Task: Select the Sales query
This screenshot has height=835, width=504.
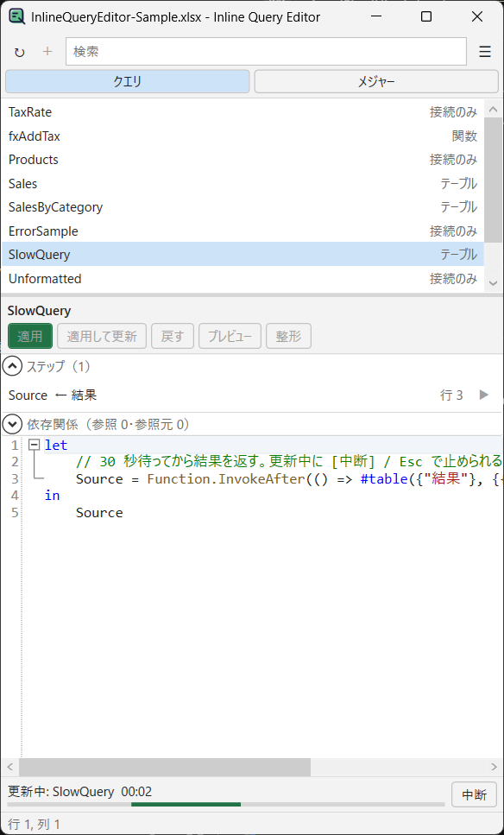Action: point(243,183)
